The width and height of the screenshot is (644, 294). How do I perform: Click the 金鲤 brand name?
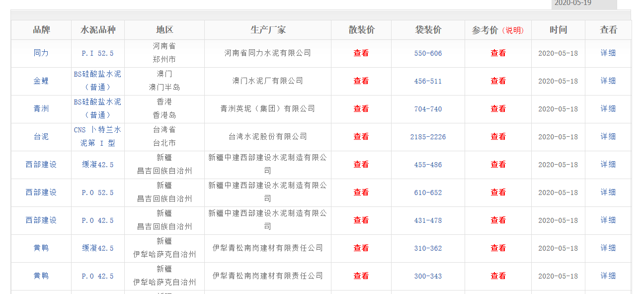click(x=41, y=81)
